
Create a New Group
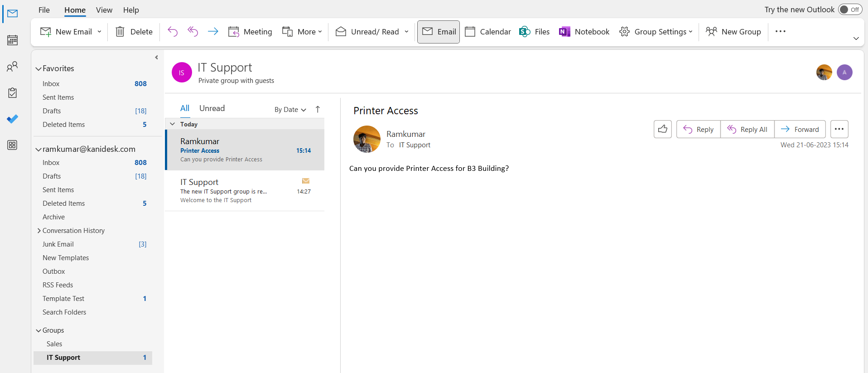(x=733, y=32)
